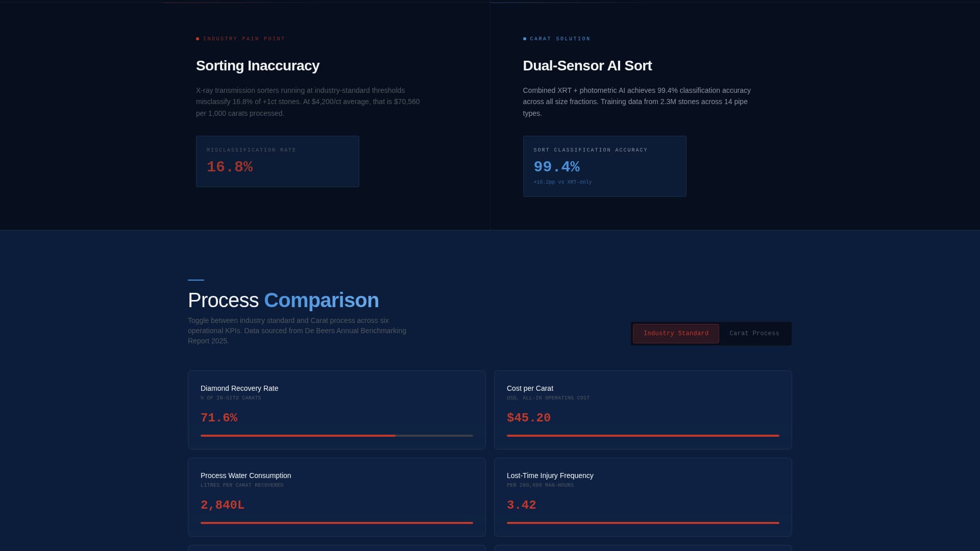Click the blue Carat Solution indicator dot
This screenshot has width=980, height=551.
pos(525,38)
